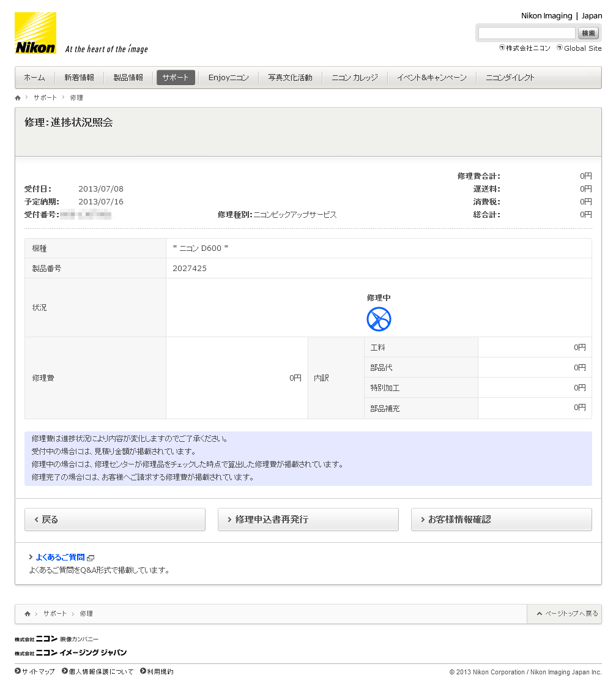This screenshot has width=616, height=686.
Task: Click the repair-in-progress wrench status icon
Action: point(379,319)
